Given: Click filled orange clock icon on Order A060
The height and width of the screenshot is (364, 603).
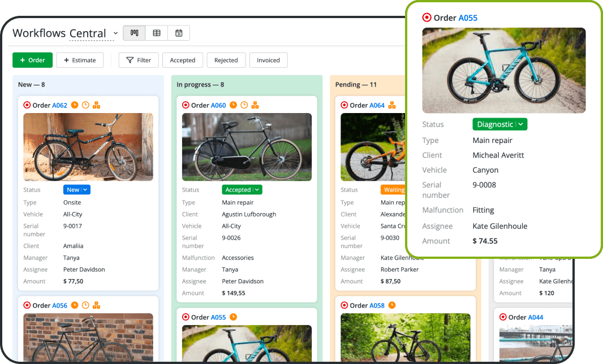Looking at the screenshot, I should [x=233, y=105].
